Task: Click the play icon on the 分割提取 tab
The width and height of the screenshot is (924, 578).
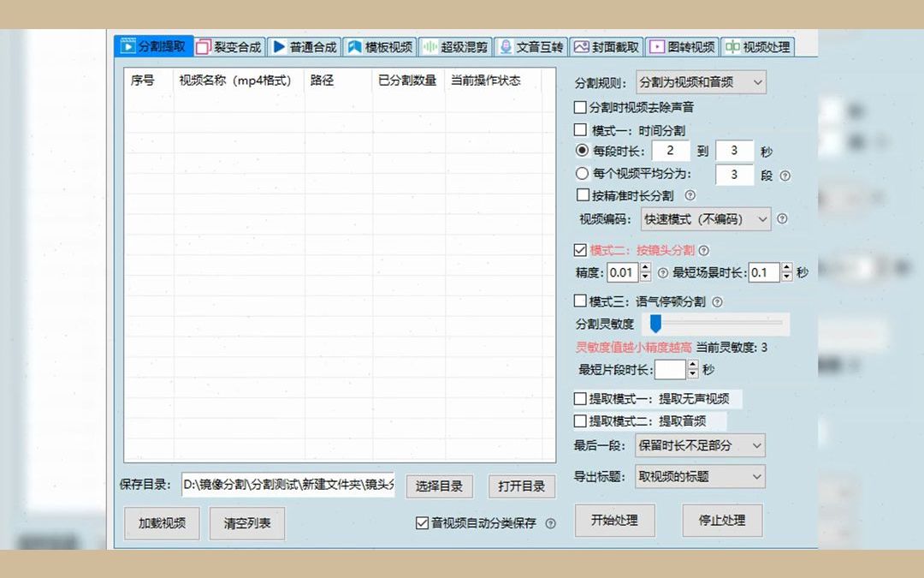Action: (x=128, y=47)
